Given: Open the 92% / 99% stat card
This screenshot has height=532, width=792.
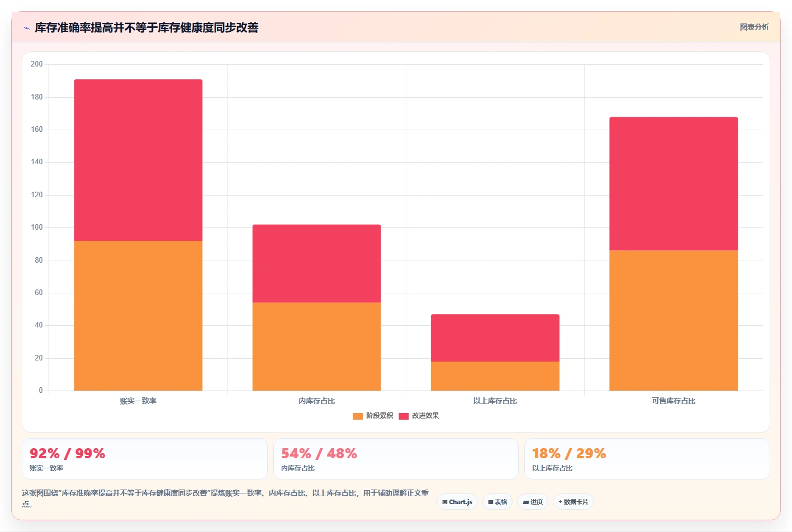Looking at the screenshot, I should 145,459.
